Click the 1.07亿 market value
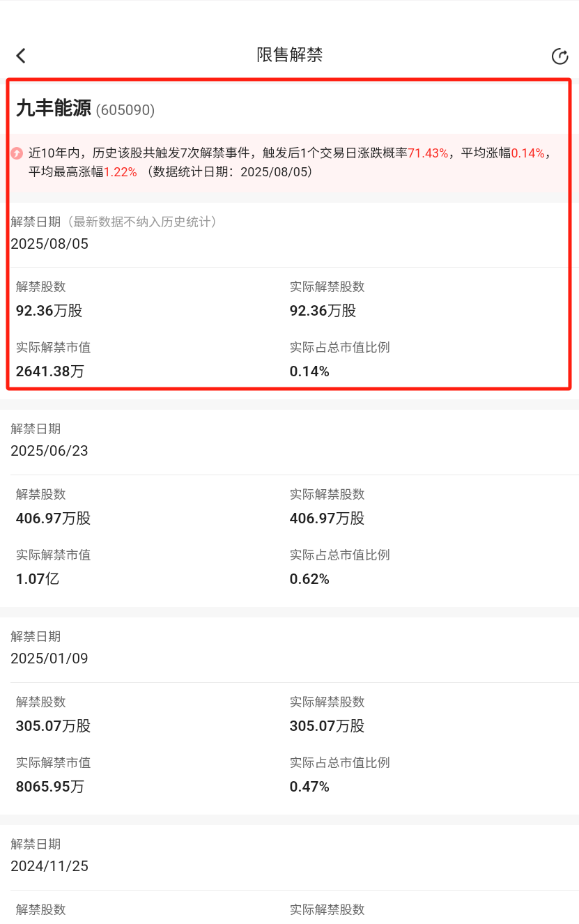This screenshot has width=579, height=924. point(38,579)
